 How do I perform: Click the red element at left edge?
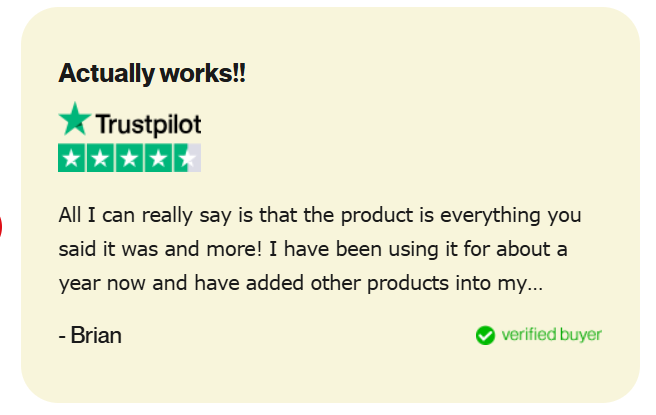pyautogui.click(x=1, y=226)
